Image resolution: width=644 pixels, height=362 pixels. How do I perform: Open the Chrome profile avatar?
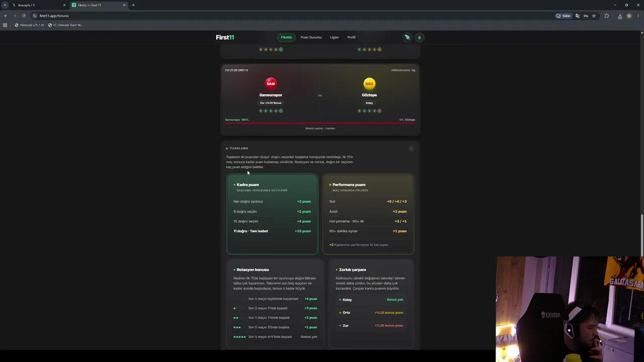point(629,16)
